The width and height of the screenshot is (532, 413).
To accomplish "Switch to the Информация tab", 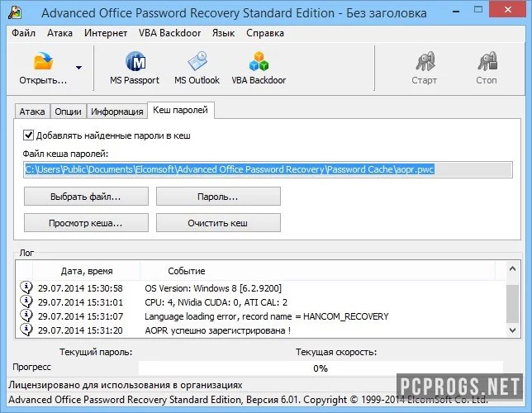I will tap(117, 112).
